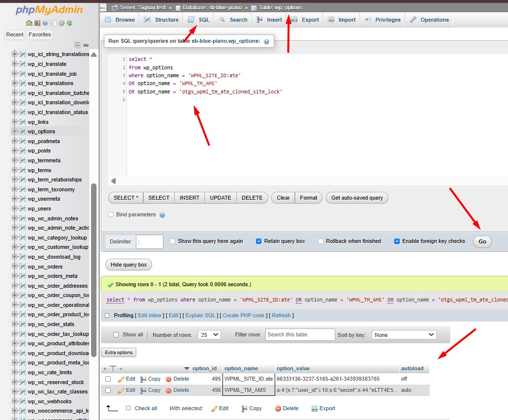Collapse all navigation tree icon

pyautogui.click(x=77, y=45)
